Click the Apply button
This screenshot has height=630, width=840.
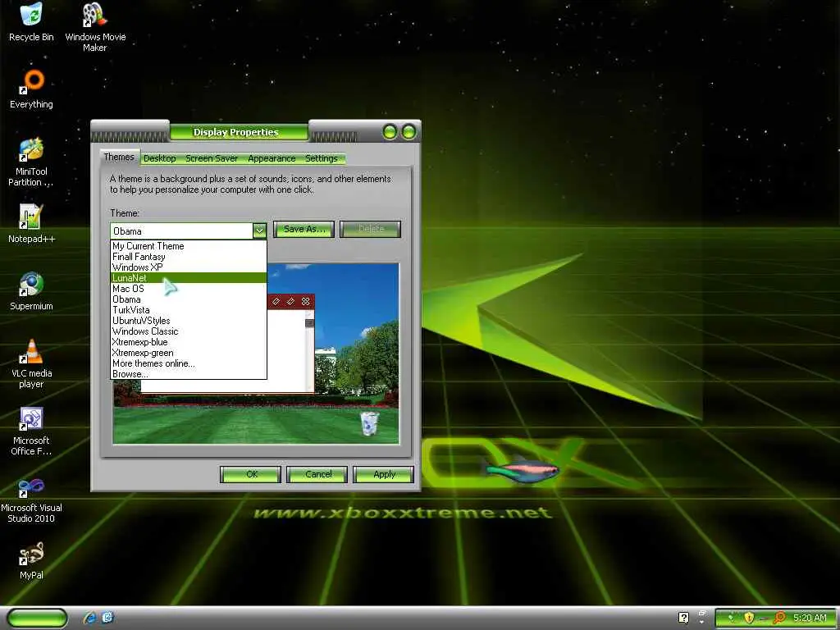[x=384, y=475]
